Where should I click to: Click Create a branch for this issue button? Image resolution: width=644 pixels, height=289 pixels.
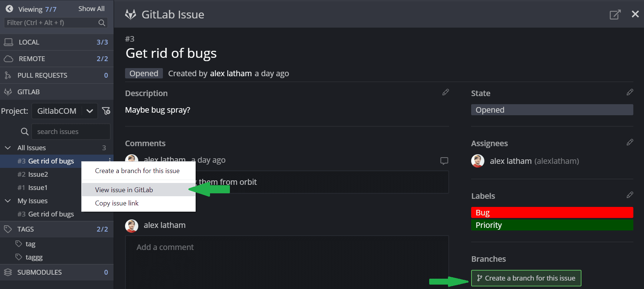[526, 278]
